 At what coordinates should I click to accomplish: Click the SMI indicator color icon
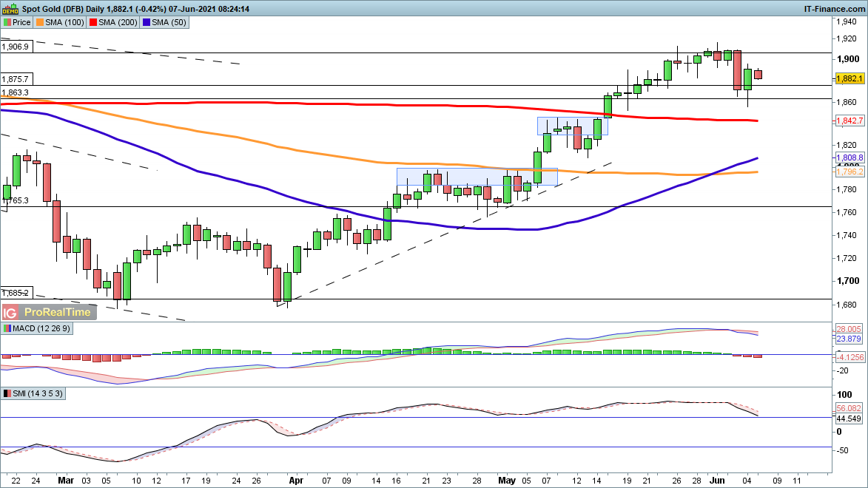tap(7, 395)
